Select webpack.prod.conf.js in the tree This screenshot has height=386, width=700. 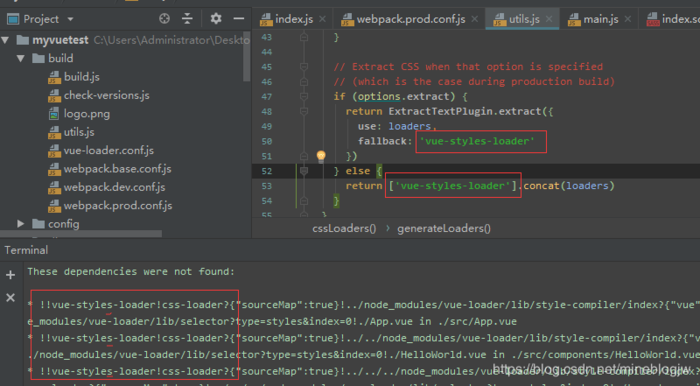(118, 205)
